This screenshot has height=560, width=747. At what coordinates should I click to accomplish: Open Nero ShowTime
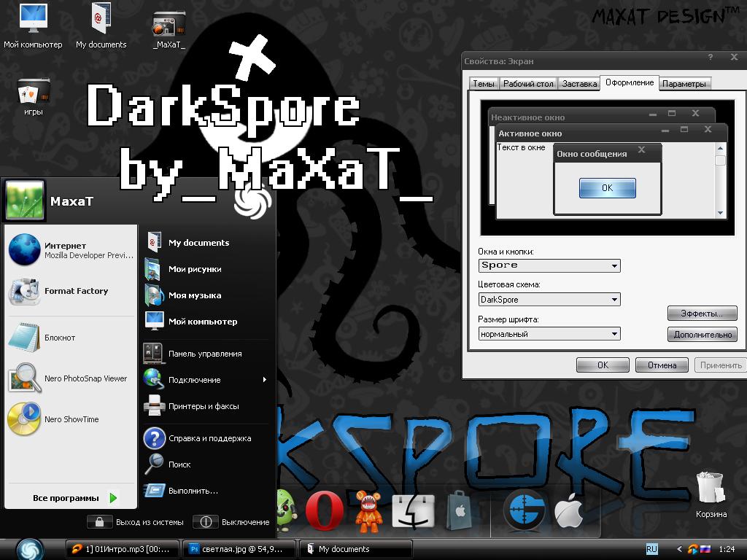click(x=71, y=419)
